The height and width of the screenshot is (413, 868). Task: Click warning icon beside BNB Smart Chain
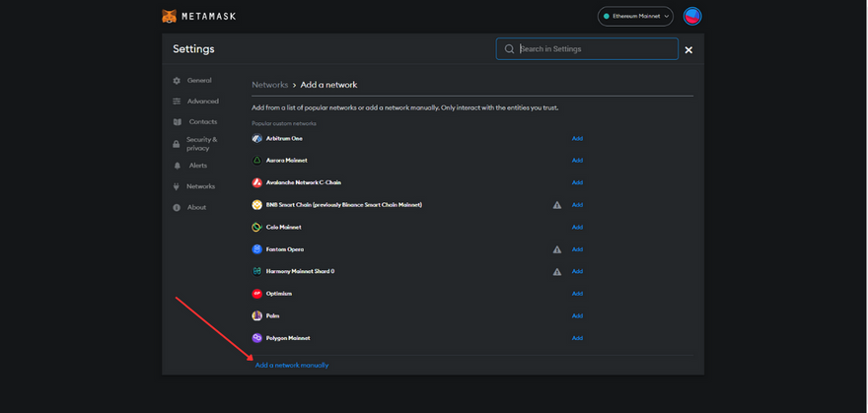[556, 205]
